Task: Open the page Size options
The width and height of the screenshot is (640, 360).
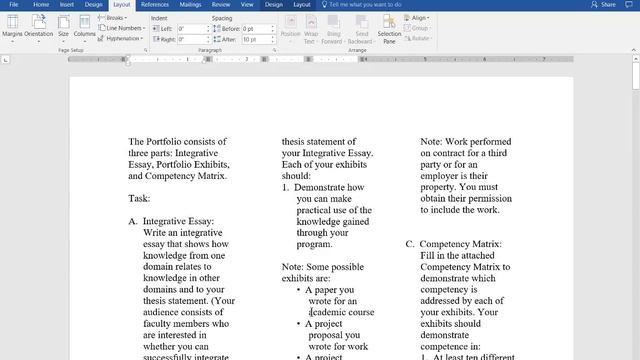Action: tap(63, 28)
